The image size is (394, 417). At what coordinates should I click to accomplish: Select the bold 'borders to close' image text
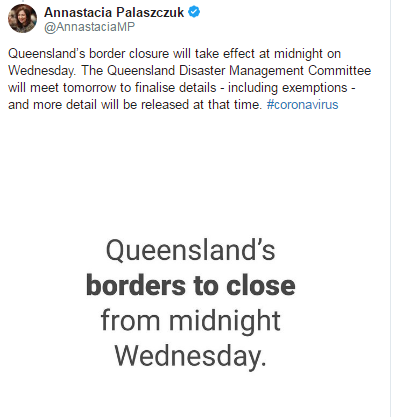[191, 286]
